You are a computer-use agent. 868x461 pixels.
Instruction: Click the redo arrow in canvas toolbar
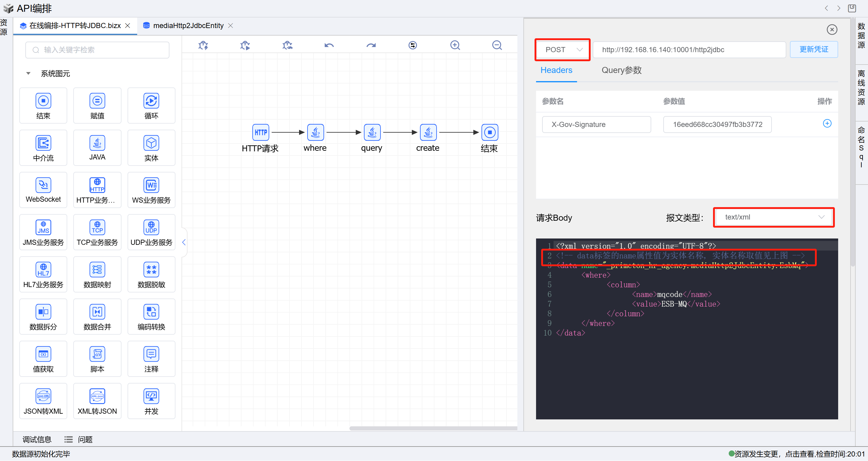[371, 45]
